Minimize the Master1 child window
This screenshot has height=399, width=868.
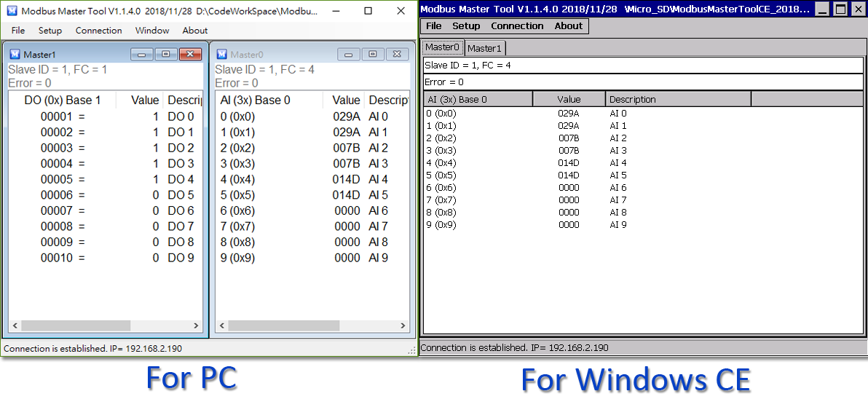coord(142,54)
